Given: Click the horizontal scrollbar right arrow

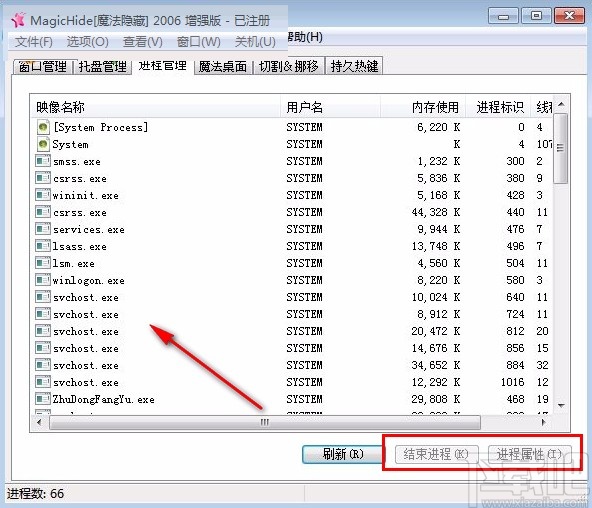Looking at the screenshot, I should tap(543, 422).
